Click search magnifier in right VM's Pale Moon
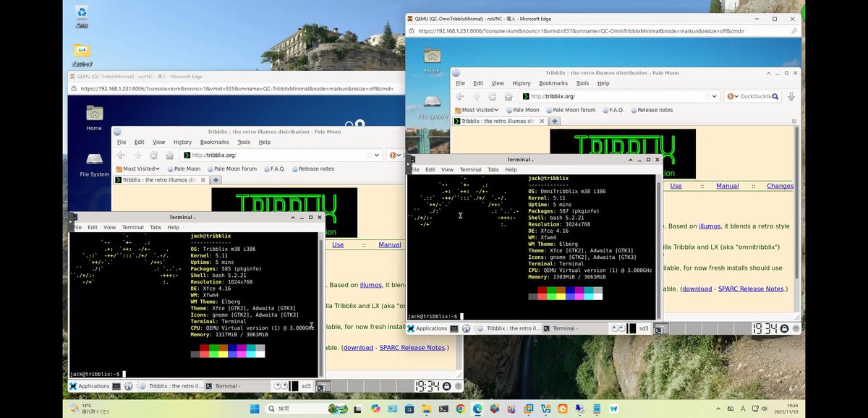The width and height of the screenshot is (868, 418). pos(777,96)
